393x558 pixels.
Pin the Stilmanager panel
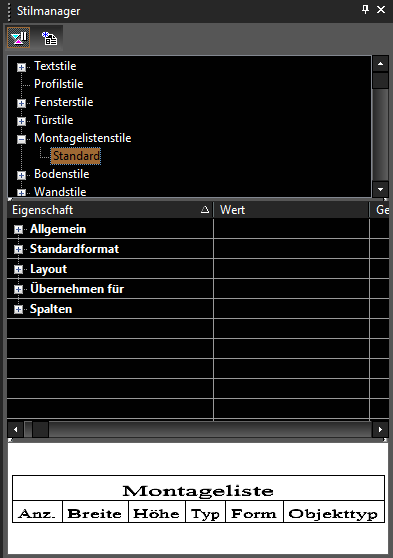coord(365,9)
